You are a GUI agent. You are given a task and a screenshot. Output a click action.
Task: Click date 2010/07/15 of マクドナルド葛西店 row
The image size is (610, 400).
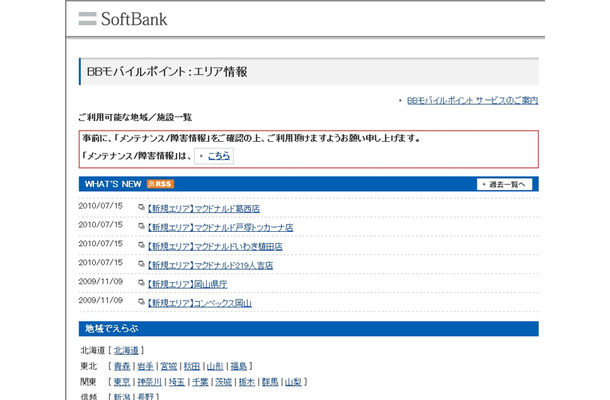101,206
